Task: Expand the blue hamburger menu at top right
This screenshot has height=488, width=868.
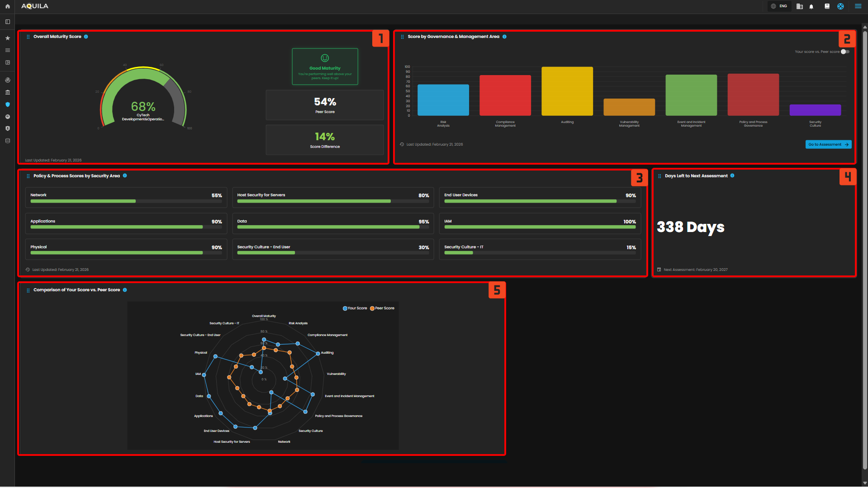Action: click(858, 6)
